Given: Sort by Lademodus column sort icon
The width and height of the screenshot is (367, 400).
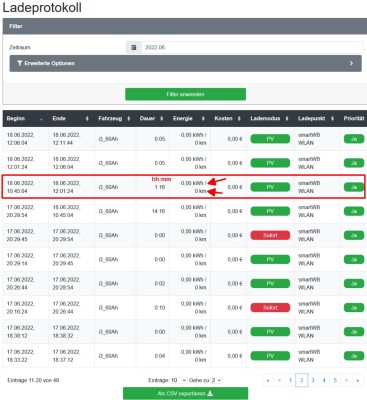Looking at the screenshot, I should coord(287,119).
